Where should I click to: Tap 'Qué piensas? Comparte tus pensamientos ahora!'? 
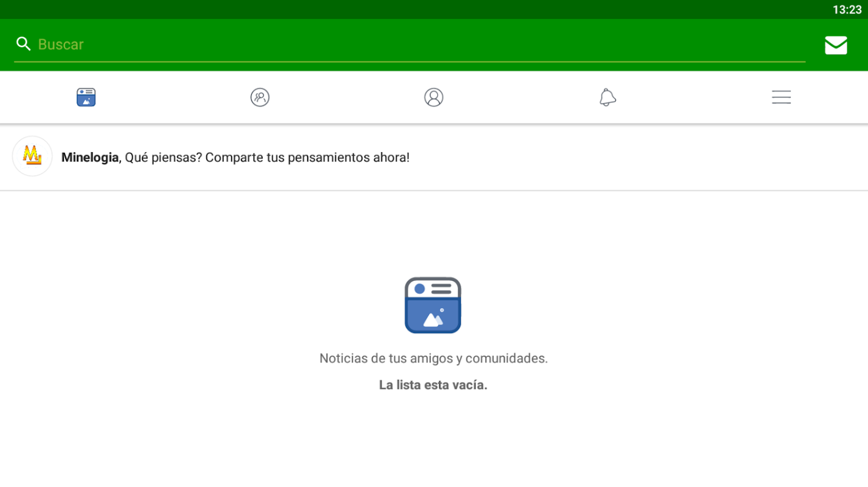267,158
